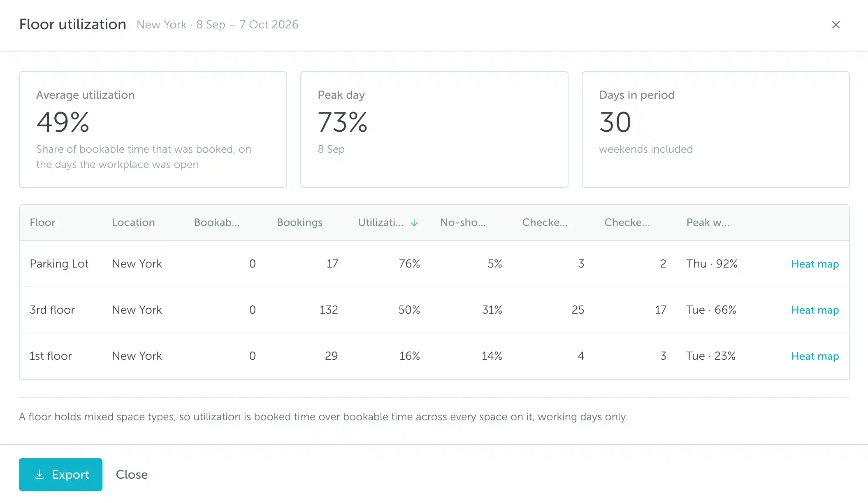
Task: Sort by the Location column header
Action: [x=133, y=222]
